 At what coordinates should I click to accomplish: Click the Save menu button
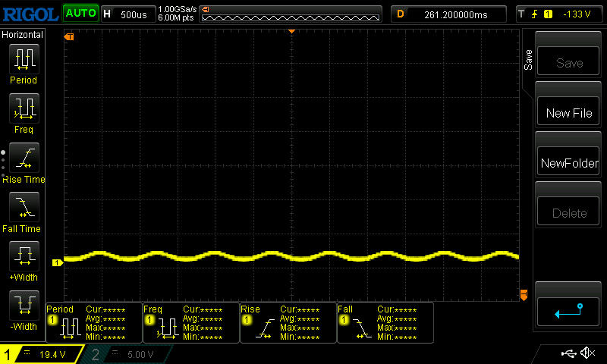click(x=569, y=63)
